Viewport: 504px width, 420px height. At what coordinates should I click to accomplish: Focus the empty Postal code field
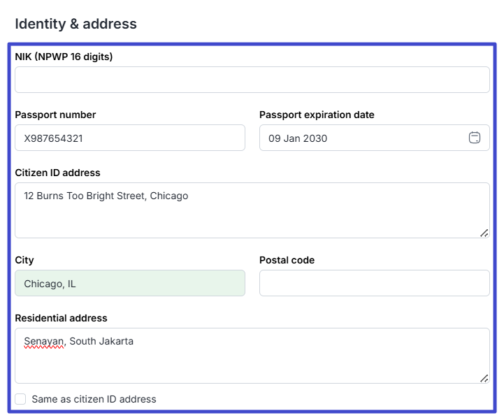(x=374, y=283)
